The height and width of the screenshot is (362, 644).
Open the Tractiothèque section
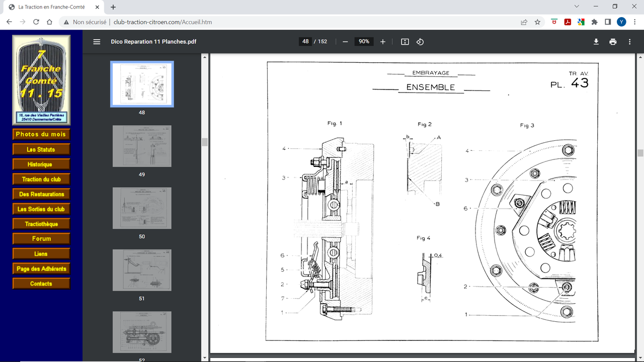41,224
